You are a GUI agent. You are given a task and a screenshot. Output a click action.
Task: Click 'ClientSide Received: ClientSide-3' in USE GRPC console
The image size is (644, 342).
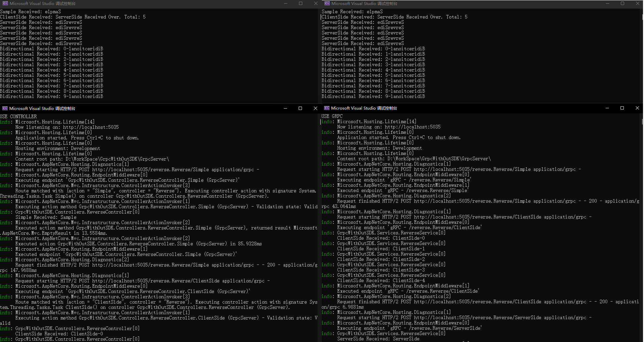[381, 270]
